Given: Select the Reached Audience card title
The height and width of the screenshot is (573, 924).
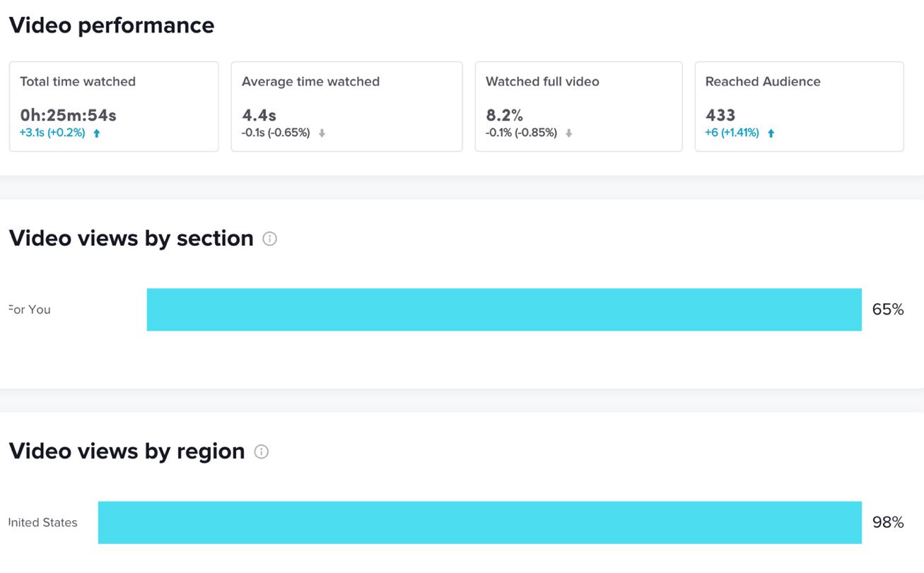Looking at the screenshot, I should click(x=763, y=82).
